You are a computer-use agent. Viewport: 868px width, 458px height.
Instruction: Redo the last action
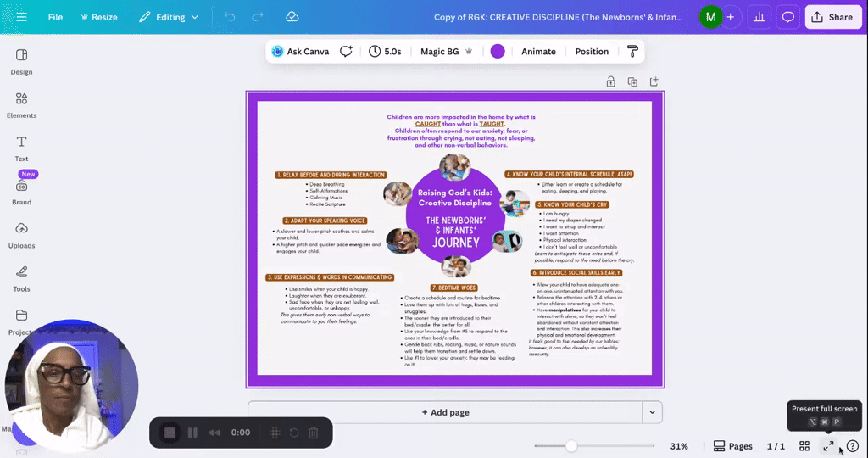[x=258, y=17]
